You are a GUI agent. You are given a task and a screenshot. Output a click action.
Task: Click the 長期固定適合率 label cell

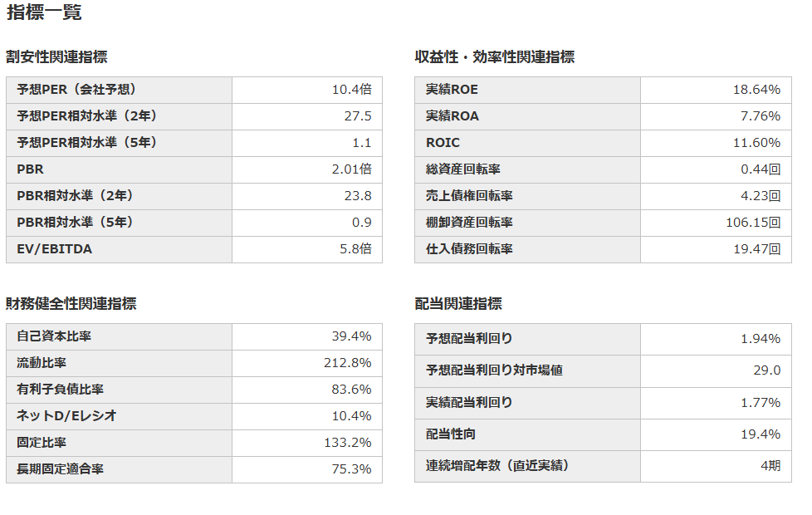click(x=60, y=469)
